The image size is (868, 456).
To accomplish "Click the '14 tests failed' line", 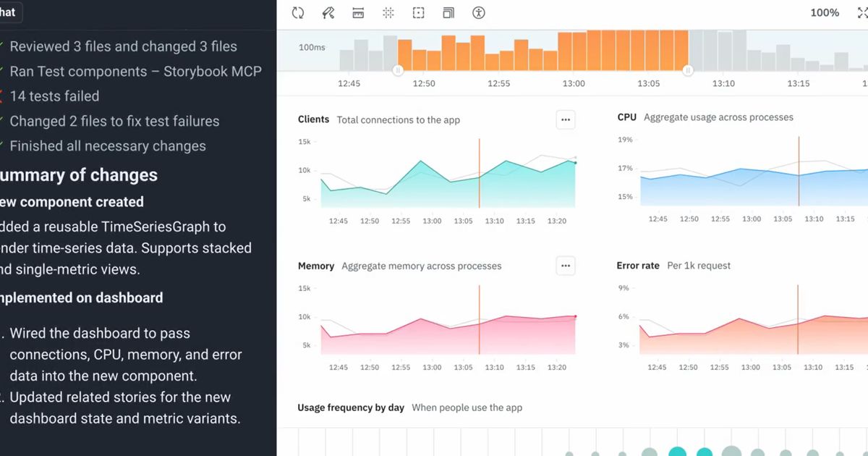I will (x=54, y=96).
